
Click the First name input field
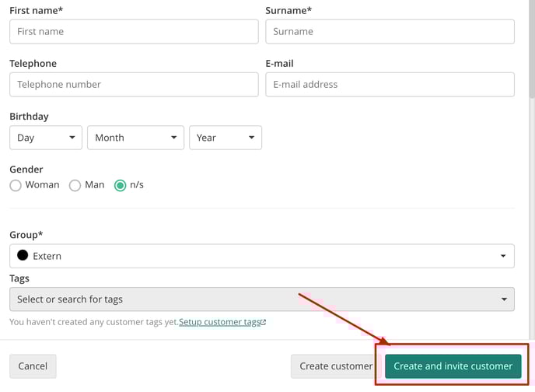pyautogui.click(x=134, y=31)
